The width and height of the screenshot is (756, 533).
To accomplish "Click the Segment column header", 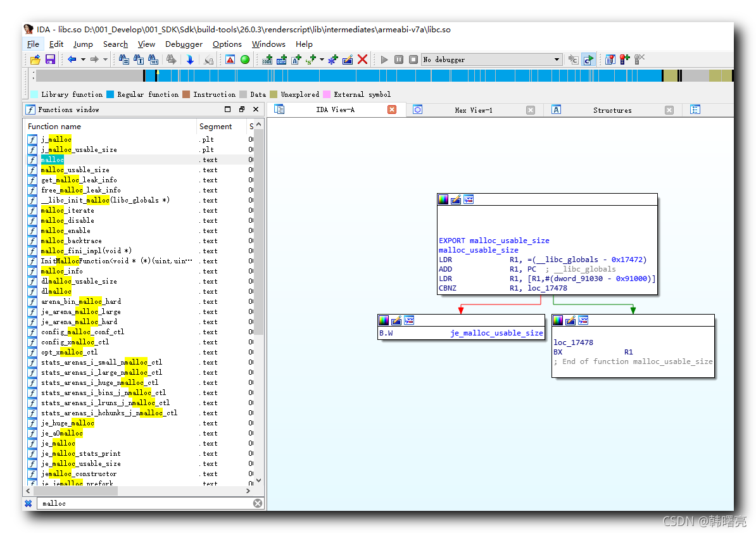I will tap(222, 126).
